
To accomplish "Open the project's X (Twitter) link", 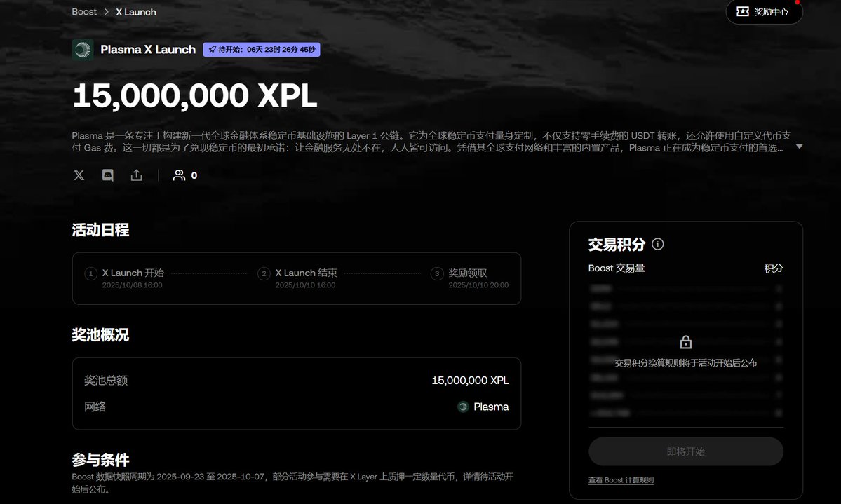I will pos(79,175).
